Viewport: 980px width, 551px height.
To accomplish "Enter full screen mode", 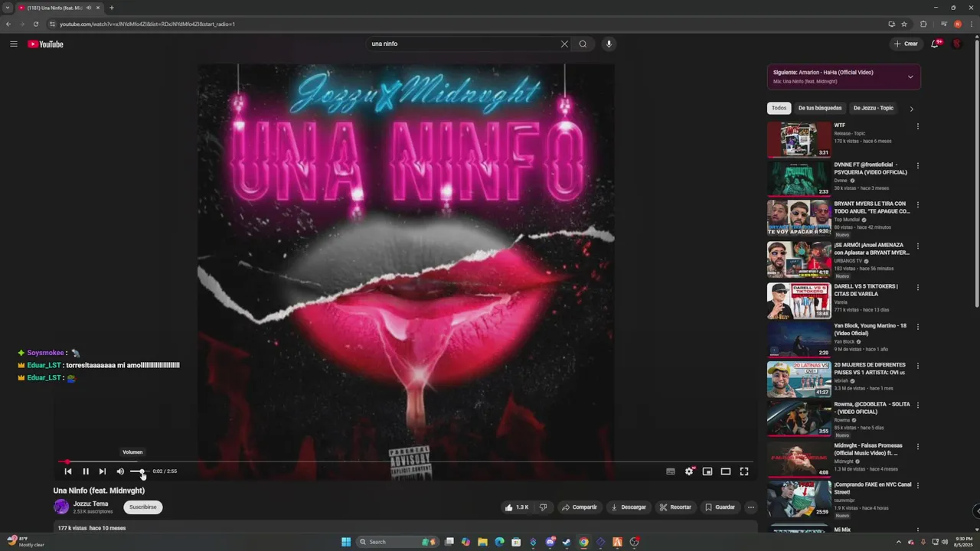I will (x=744, y=471).
